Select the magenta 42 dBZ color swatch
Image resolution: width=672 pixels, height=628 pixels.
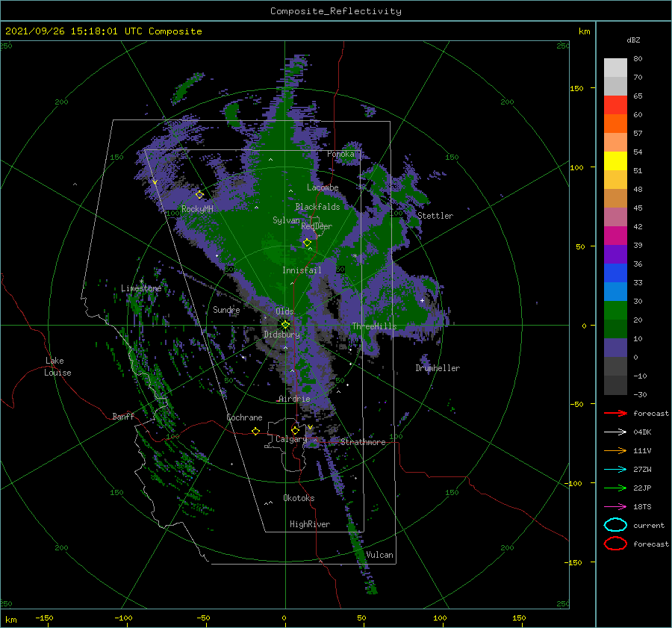(615, 235)
